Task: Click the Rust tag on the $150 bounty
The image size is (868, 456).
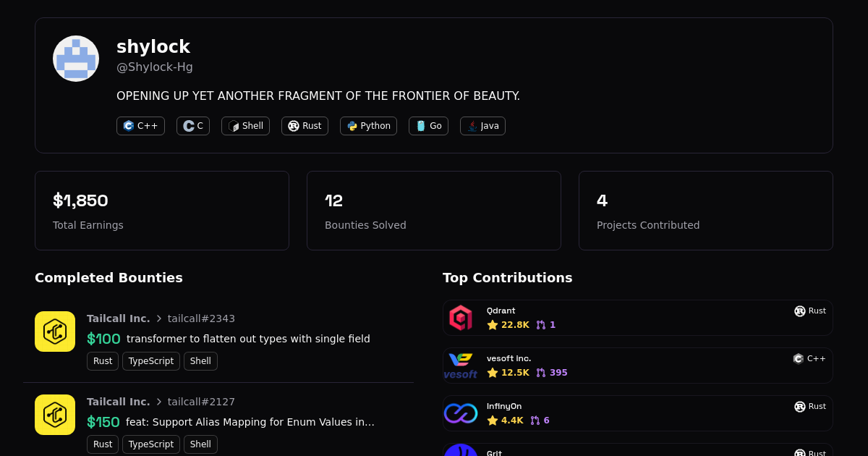Action: [103, 444]
